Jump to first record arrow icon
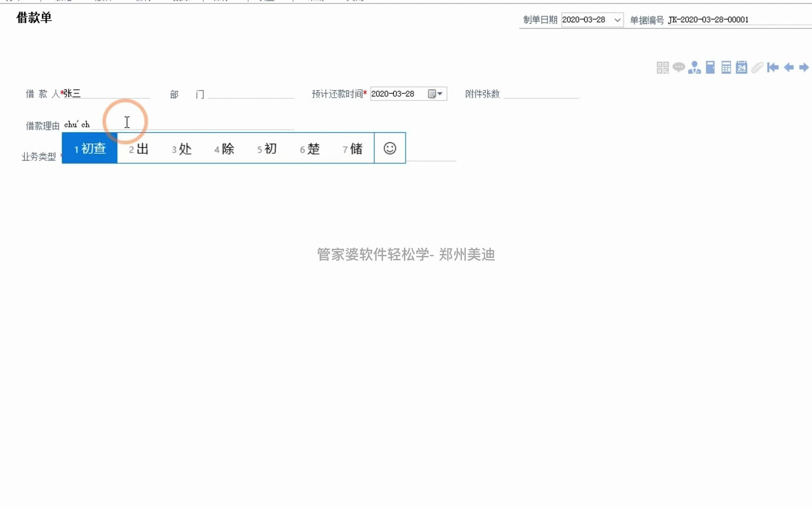The image size is (812, 508). 773,67
